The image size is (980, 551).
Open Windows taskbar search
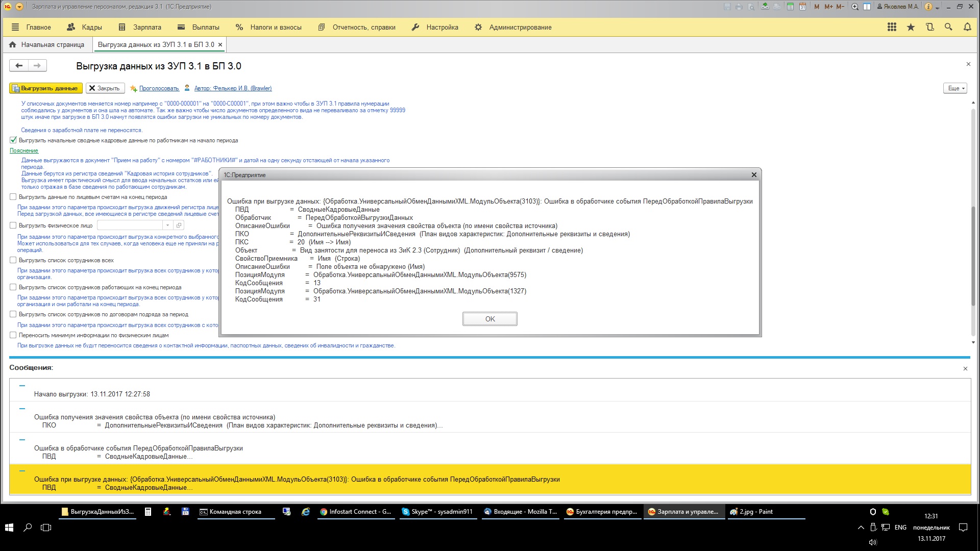pyautogui.click(x=28, y=528)
